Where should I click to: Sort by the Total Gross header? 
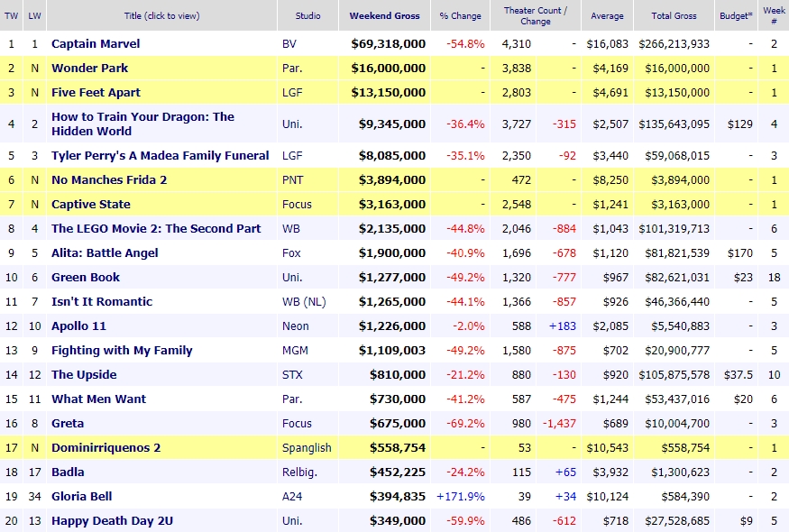(x=674, y=15)
